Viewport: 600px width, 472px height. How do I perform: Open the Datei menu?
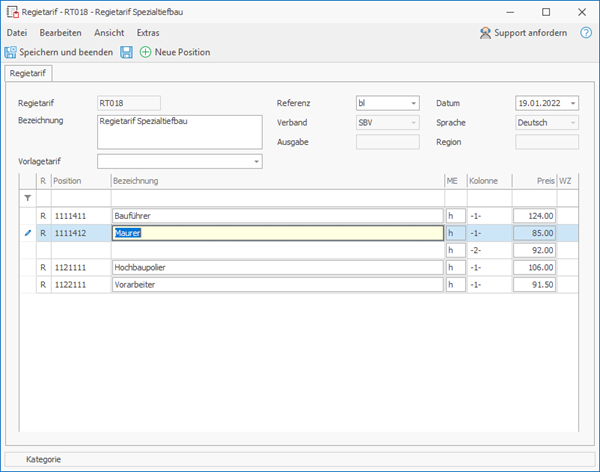(x=17, y=33)
